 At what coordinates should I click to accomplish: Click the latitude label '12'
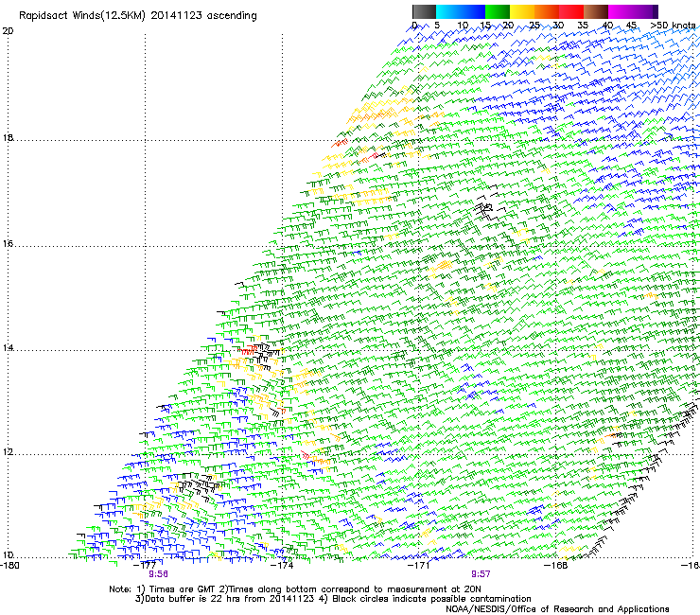8,452
